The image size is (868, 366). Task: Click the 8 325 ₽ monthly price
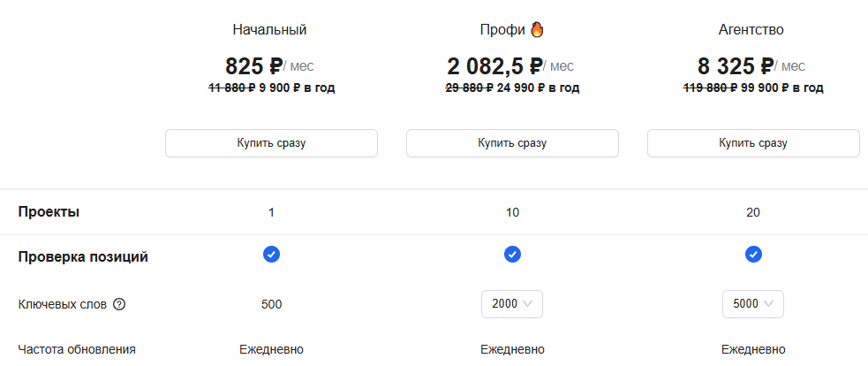click(736, 66)
